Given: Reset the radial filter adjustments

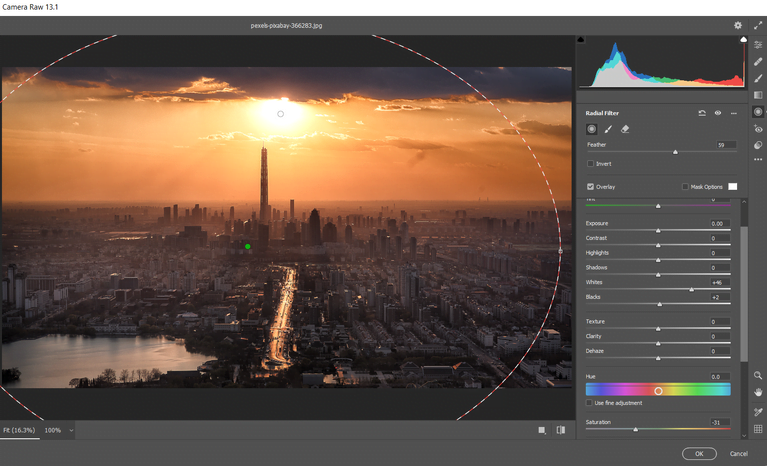Looking at the screenshot, I should (702, 113).
